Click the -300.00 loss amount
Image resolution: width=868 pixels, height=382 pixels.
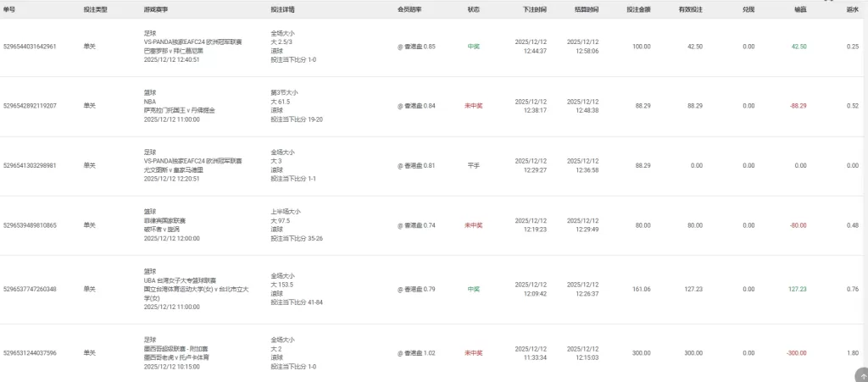(x=797, y=352)
